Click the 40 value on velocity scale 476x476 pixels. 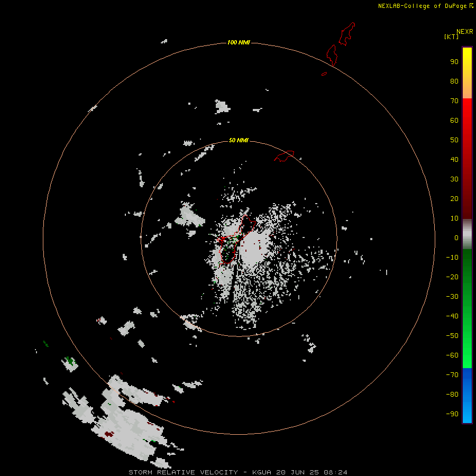click(454, 159)
